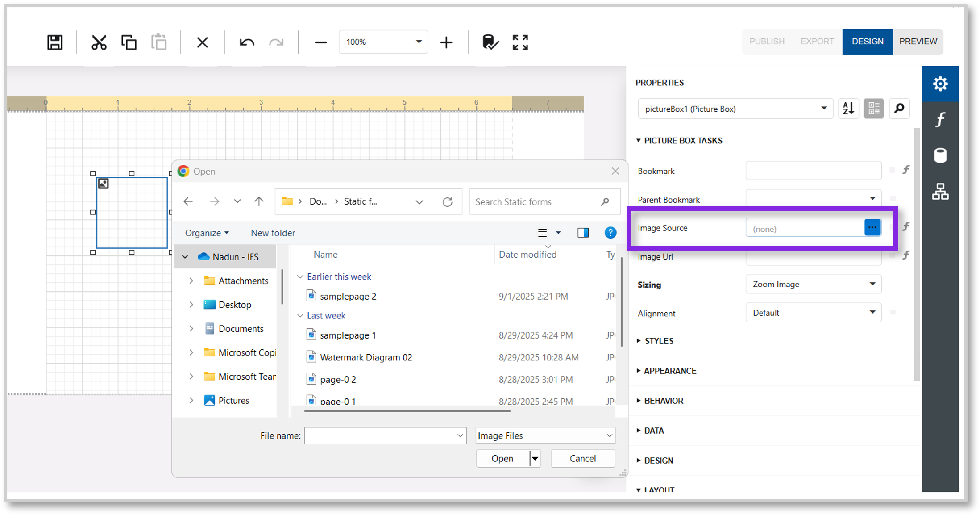Cut the selected picture box with scissors icon

[x=99, y=42]
